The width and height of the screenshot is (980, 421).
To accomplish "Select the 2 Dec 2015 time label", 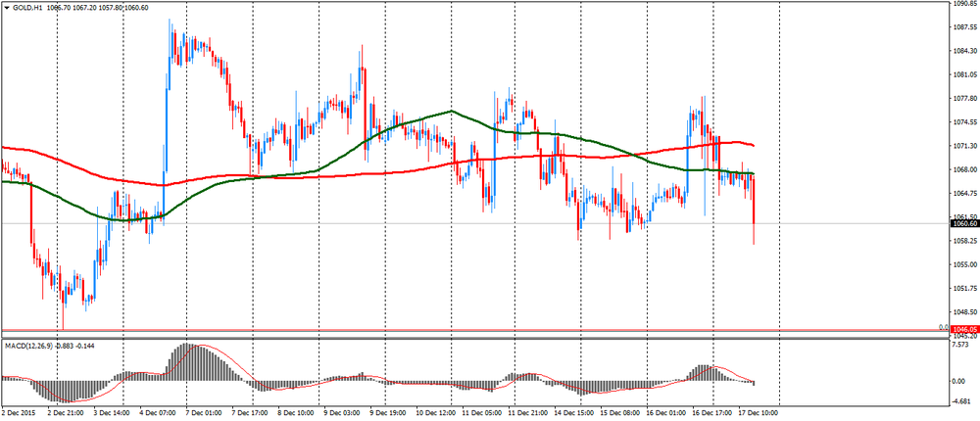I will (x=20, y=413).
